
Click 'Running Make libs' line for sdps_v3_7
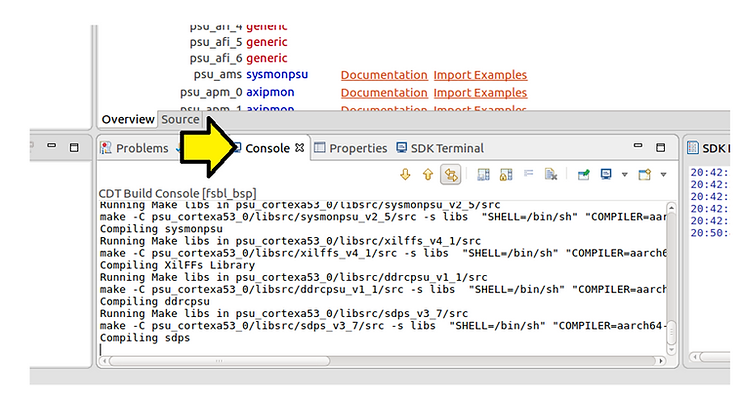(284, 314)
